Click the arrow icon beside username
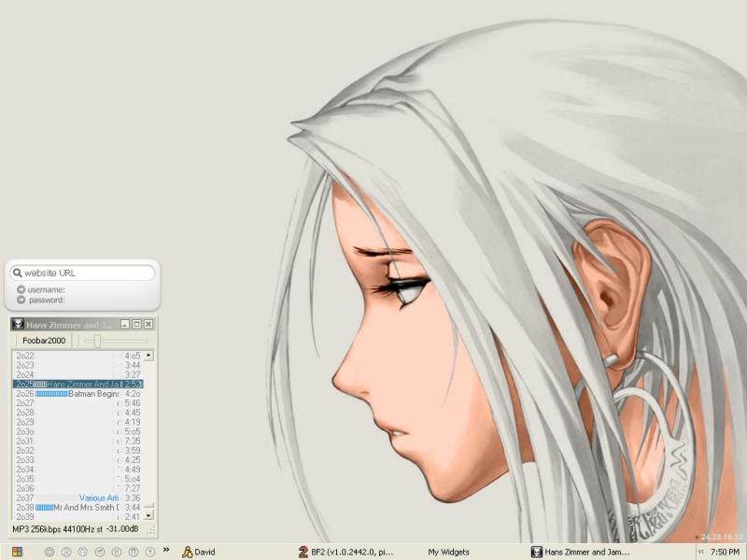The image size is (747, 560). point(21,289)
